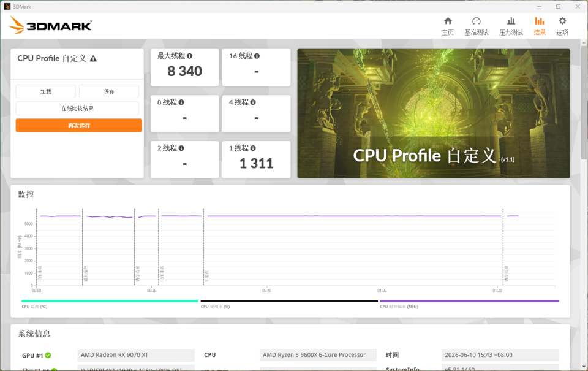Click the 在线比较结果 compare online button
This screenshot has height=371, width=588.
(x=77, y=109)
